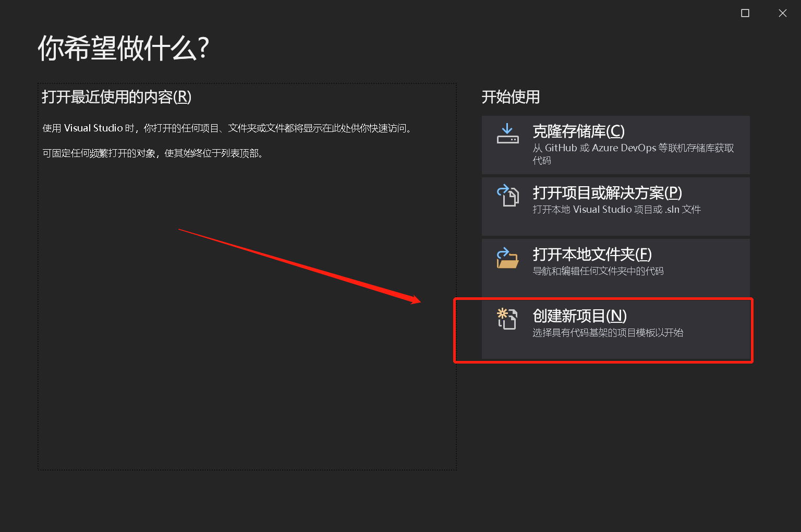Click the 导航和编辑任何文件夹中的代码 text
This screenshot has height=532, width=801.
tap(598, 271)
